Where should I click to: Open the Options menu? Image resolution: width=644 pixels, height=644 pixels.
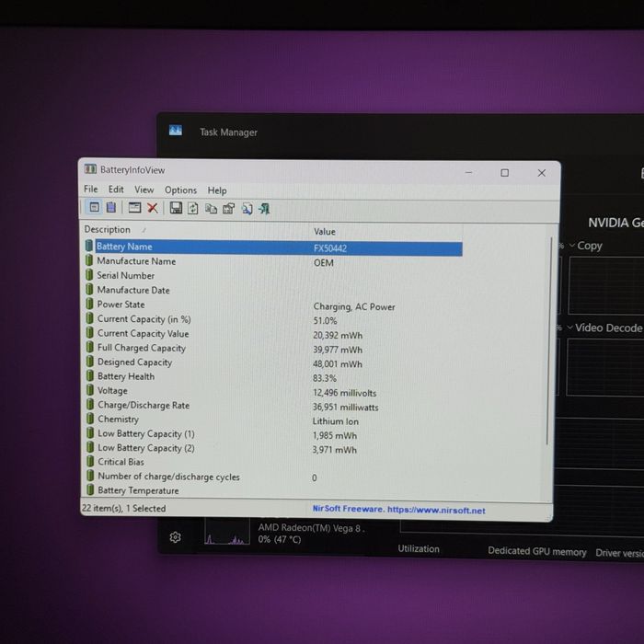[180, 190]
